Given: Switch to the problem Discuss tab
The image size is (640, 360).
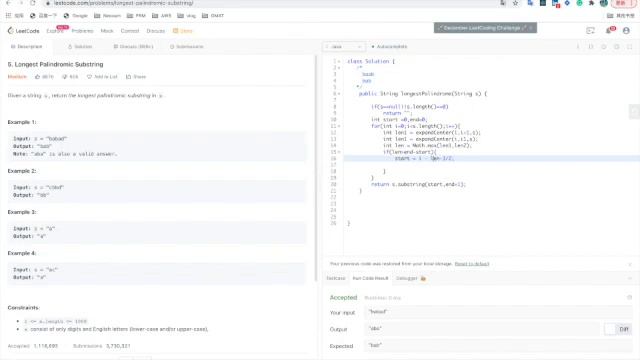Looking at the screenshot, I should (133, 47).
